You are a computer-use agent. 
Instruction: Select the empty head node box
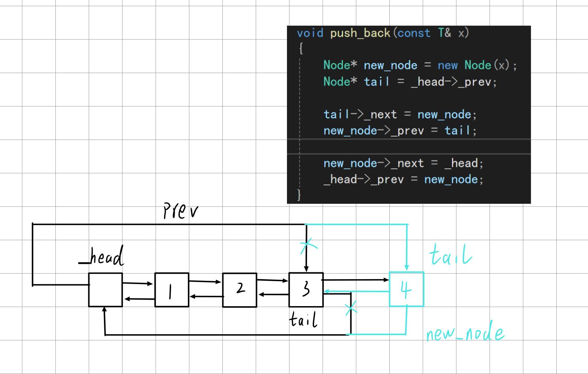coord(106,290)
